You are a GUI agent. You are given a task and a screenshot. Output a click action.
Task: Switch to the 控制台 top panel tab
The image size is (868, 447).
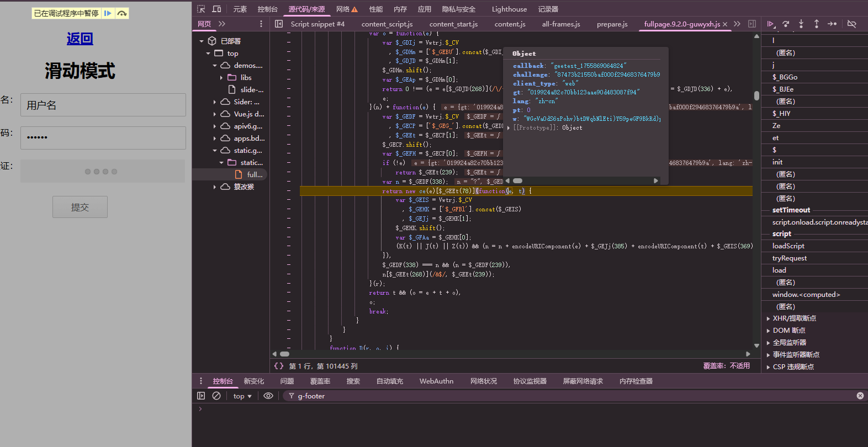[268, 9]
